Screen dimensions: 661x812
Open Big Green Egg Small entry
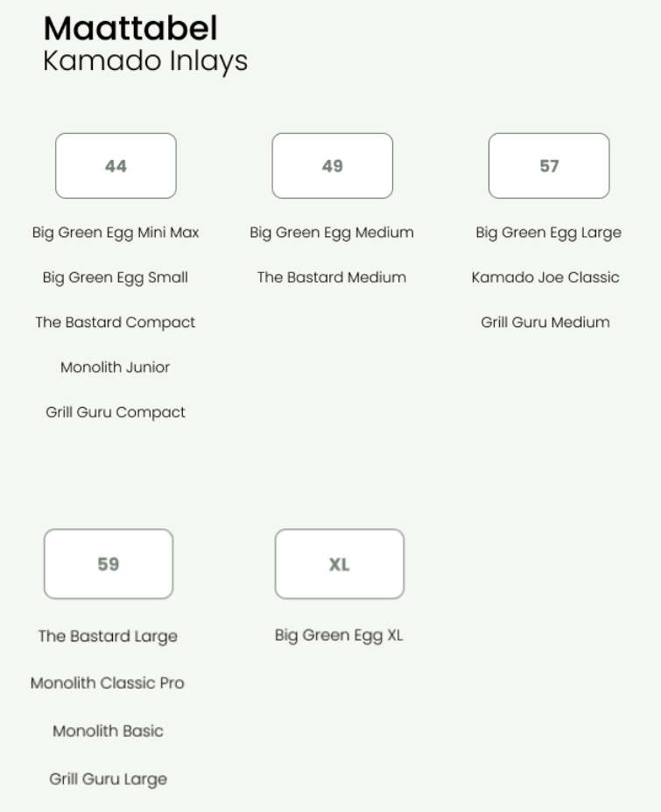[116, 277]
